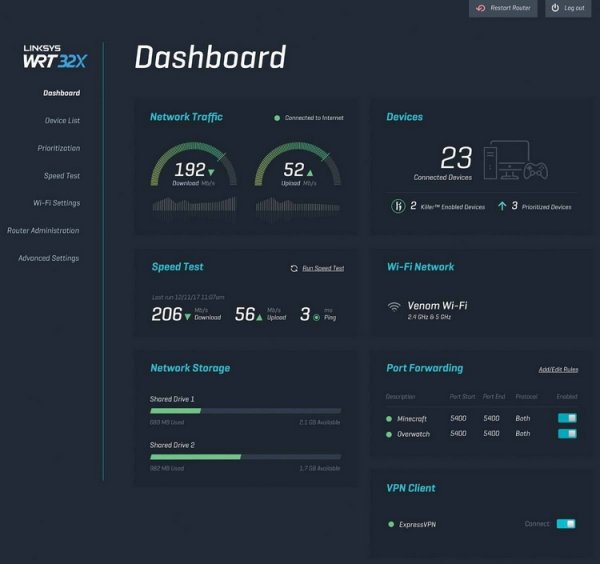Click the 23 Connected Devices count

457,157
